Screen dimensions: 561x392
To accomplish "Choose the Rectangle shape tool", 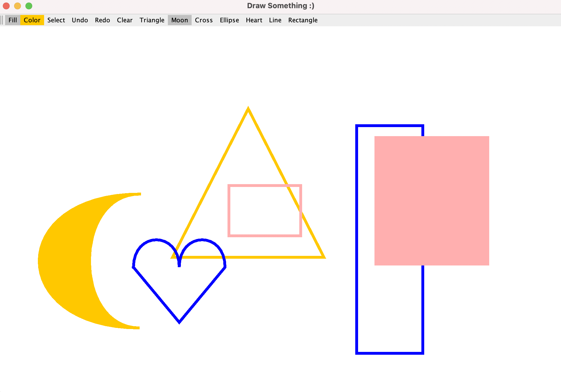I will click(x=303, y=20).
